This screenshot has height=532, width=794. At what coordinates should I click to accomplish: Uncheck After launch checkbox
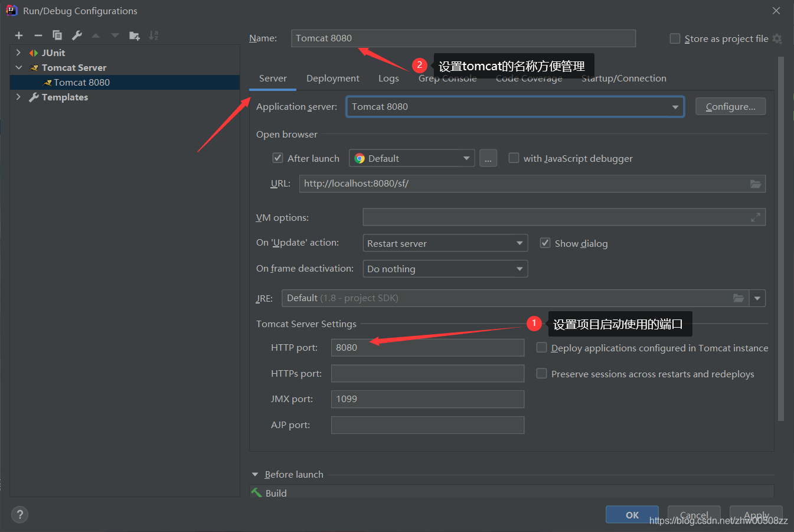277,158
